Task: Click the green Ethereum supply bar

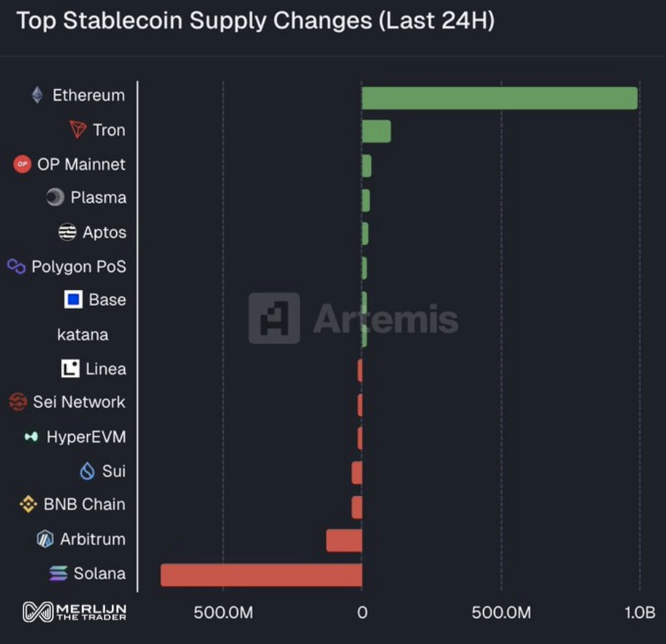Action: pos(499,98)
